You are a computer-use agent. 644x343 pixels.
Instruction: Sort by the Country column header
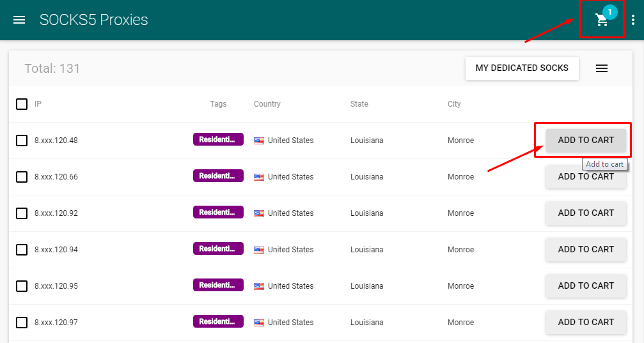[x=267, y=104]
